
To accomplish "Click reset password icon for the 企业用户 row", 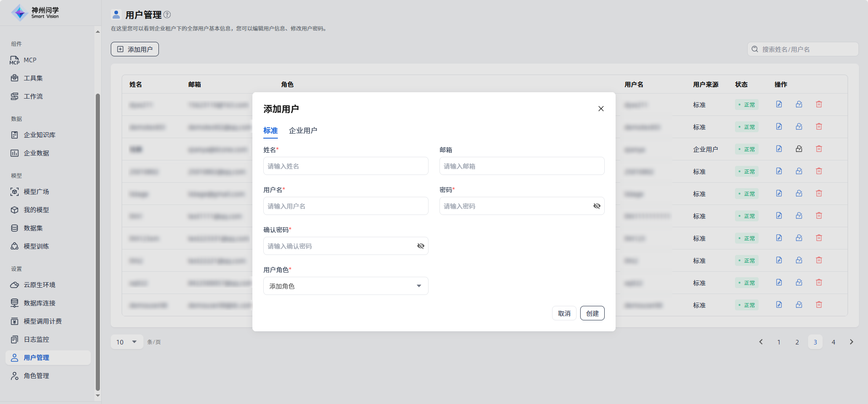I will click(x=799, y=149).
